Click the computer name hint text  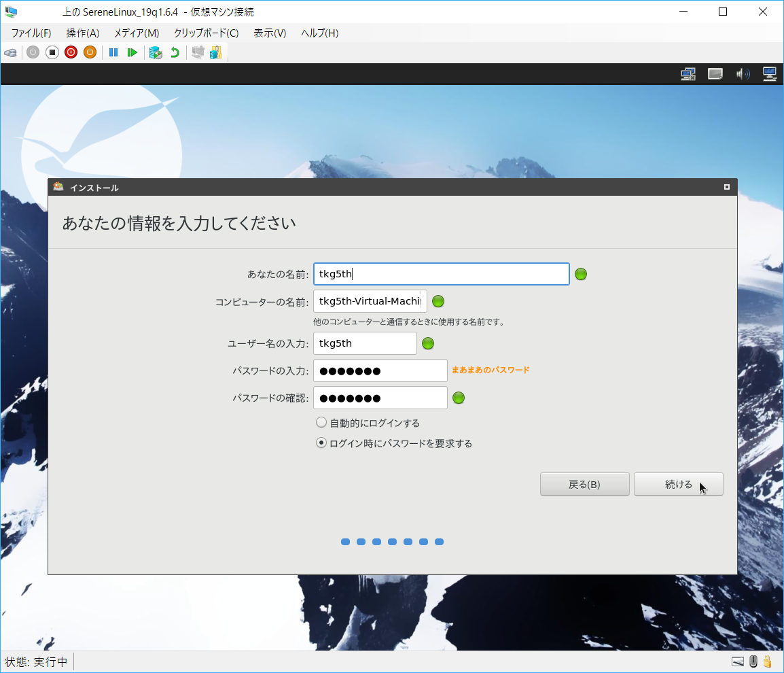410,322
